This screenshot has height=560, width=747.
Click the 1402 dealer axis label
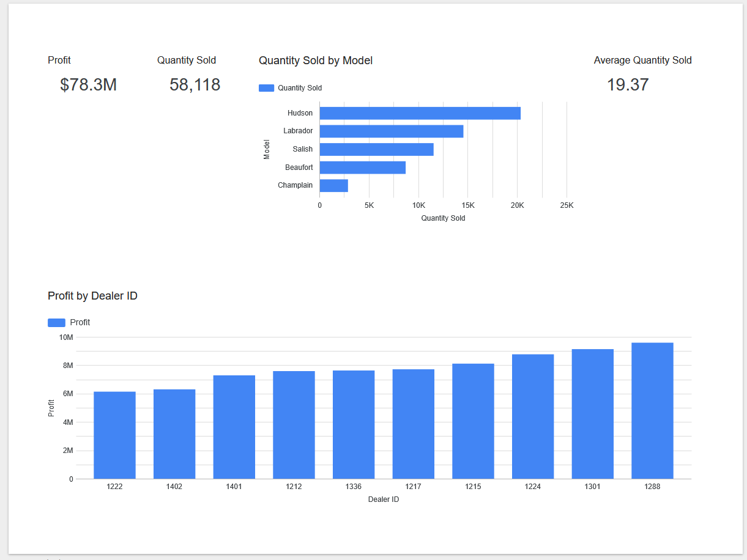coord(174,486)
